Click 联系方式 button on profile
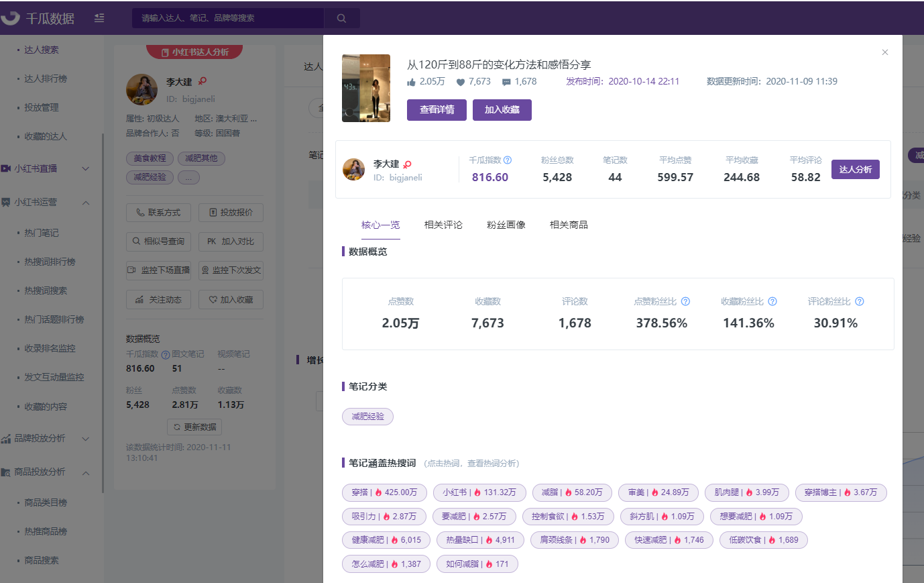Viewport: 924px width, 583px height. [158, 213]
